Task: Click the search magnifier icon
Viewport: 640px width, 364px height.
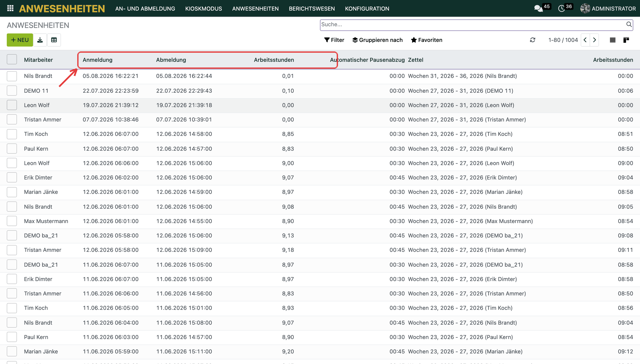Action: [629, 25]
